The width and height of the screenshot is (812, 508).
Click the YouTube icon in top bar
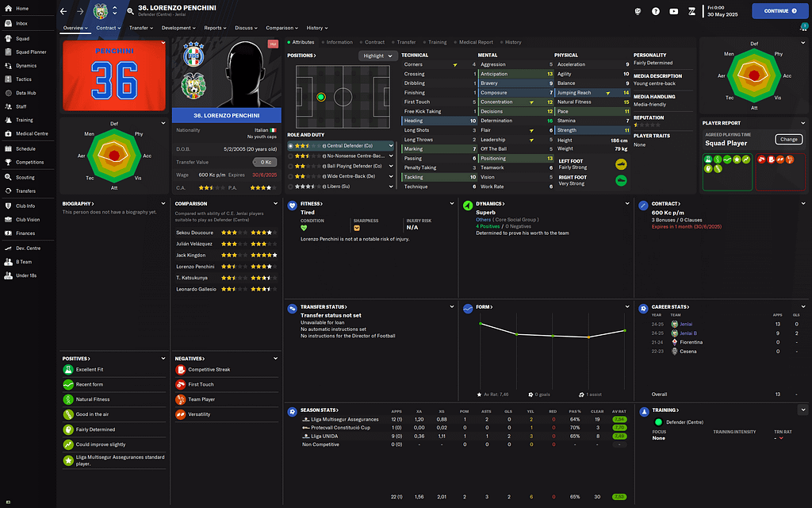coord(673,11)
